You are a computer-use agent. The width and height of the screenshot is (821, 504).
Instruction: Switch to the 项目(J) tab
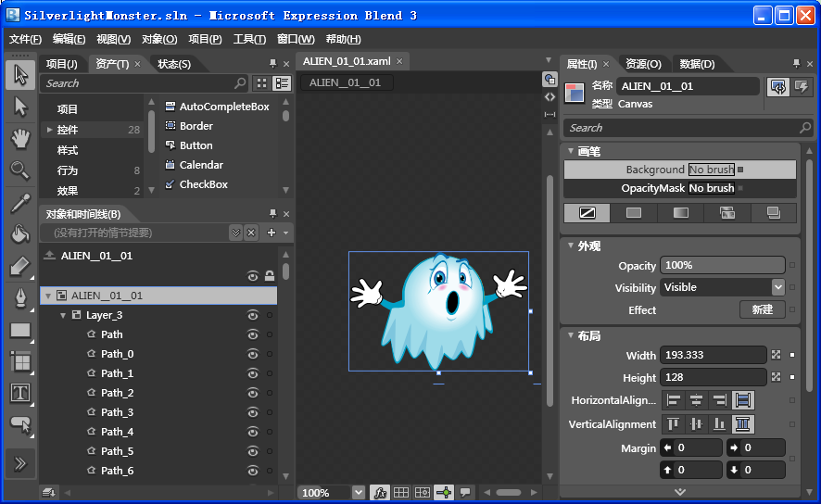tap(61, 64)
